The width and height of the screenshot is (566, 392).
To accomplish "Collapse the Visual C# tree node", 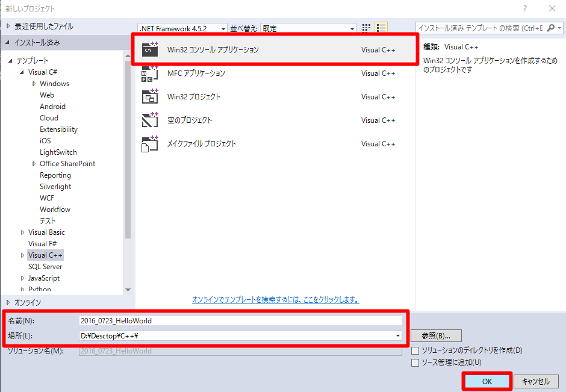I will [22, 72].
